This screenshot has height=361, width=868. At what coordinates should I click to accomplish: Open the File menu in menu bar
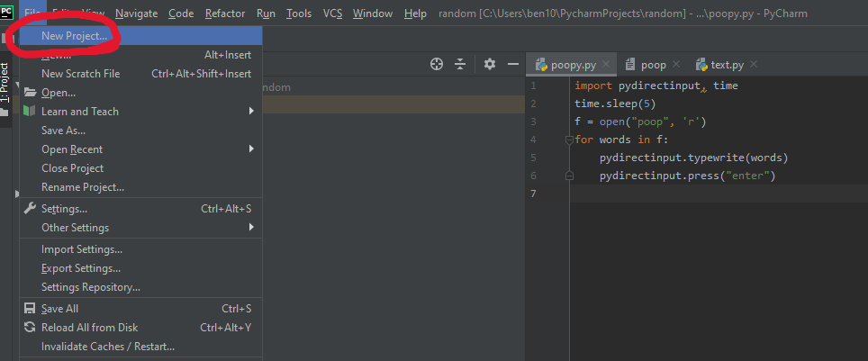[x=32, y=14]
